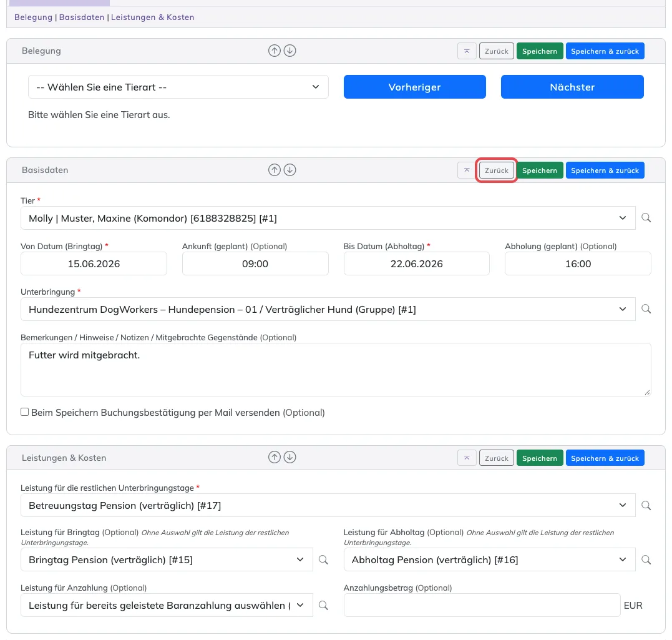The height and width of the screenshot is (640, 672).
Task: Click Speichern & zurück in the Basisdaten header
Action: [x=605, y=170]
